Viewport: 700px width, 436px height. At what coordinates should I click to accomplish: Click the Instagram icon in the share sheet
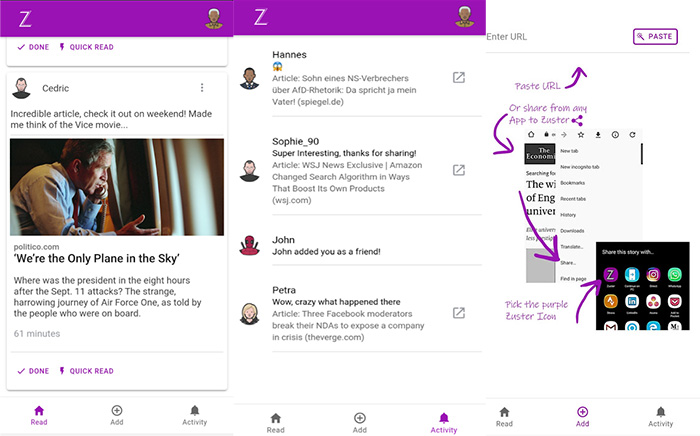653,275
